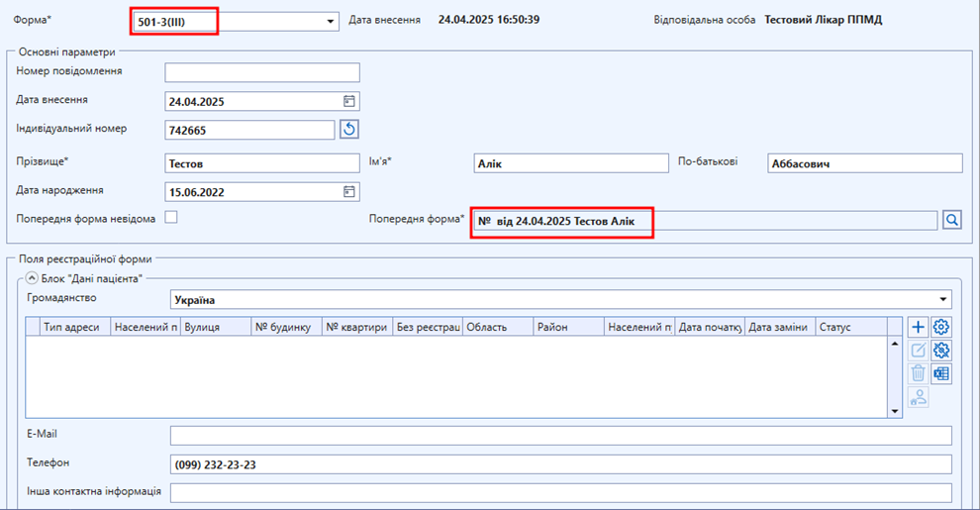This screenshot has height=510, width=980.
Task: Add a new address row with plus icon
Action: (918, 327)
